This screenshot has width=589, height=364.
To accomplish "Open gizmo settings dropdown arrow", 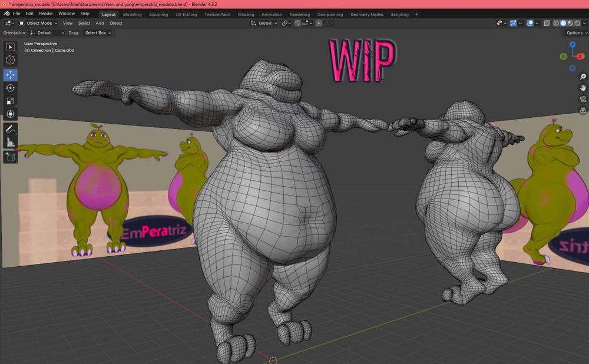I will 520,24.
